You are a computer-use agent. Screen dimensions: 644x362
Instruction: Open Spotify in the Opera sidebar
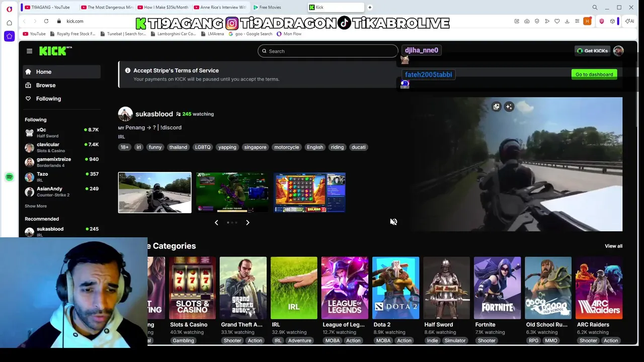click(9, 177)
